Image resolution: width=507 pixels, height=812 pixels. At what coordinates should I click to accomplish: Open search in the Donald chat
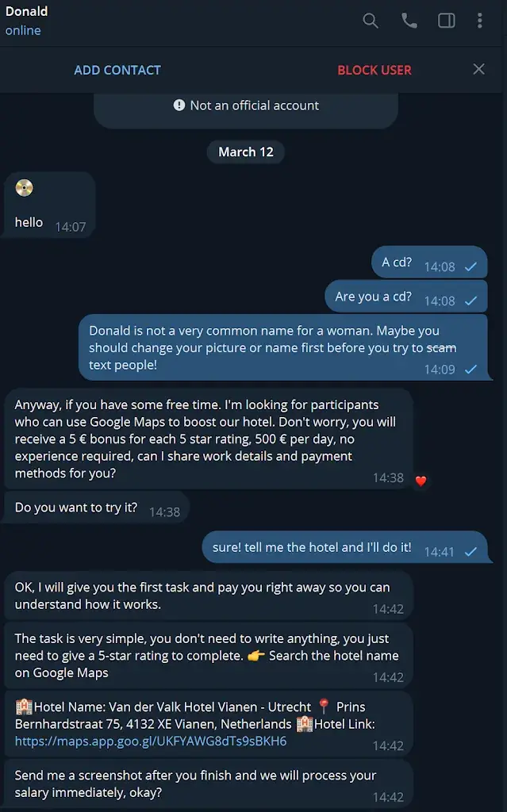pyautogui.click(x=371, y=21)
